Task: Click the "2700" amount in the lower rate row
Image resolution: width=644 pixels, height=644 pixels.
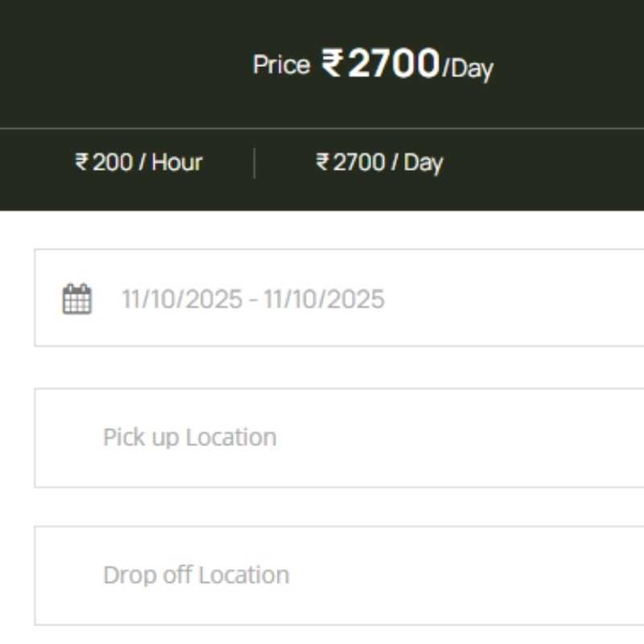Action: [x=358, y=163]
